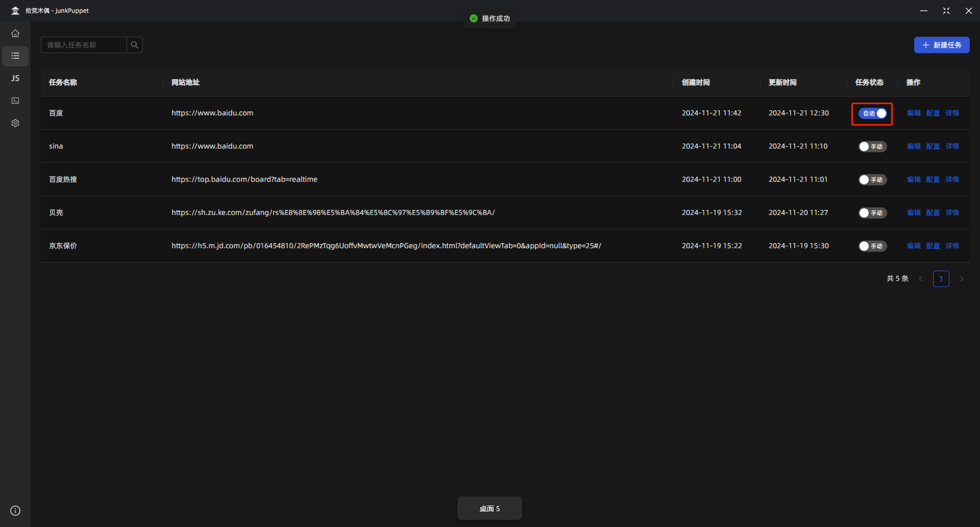Click the 桌面 5 desktop indicator
The width and height of the screenshot is (980, 527).
[x=489, y=509]
